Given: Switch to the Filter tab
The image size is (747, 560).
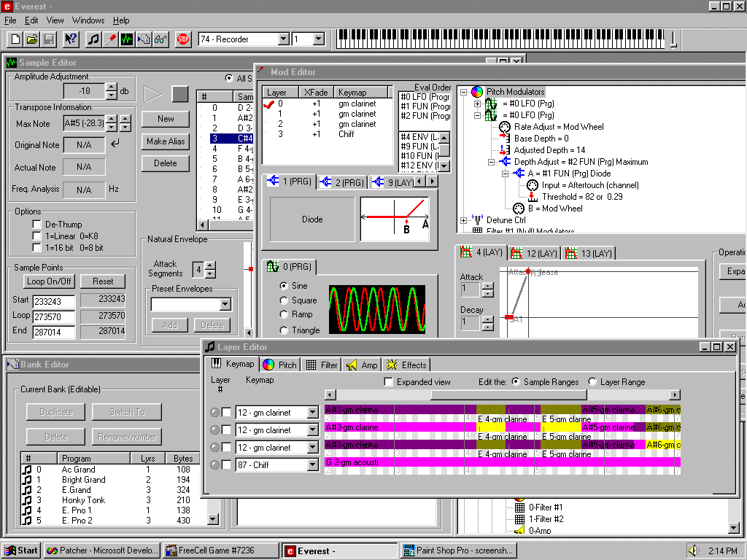Looking at the screenshot, I should click(322, 365).
